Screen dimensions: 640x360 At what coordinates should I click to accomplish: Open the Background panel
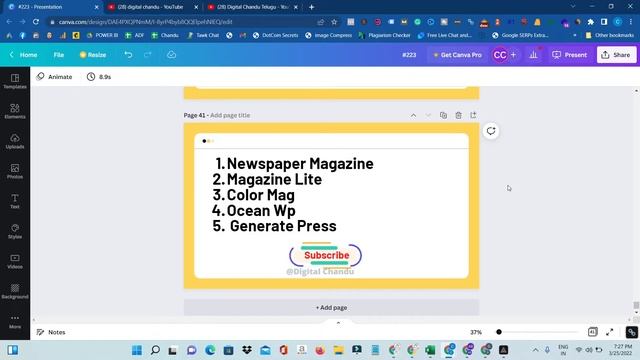pos(15,291)
